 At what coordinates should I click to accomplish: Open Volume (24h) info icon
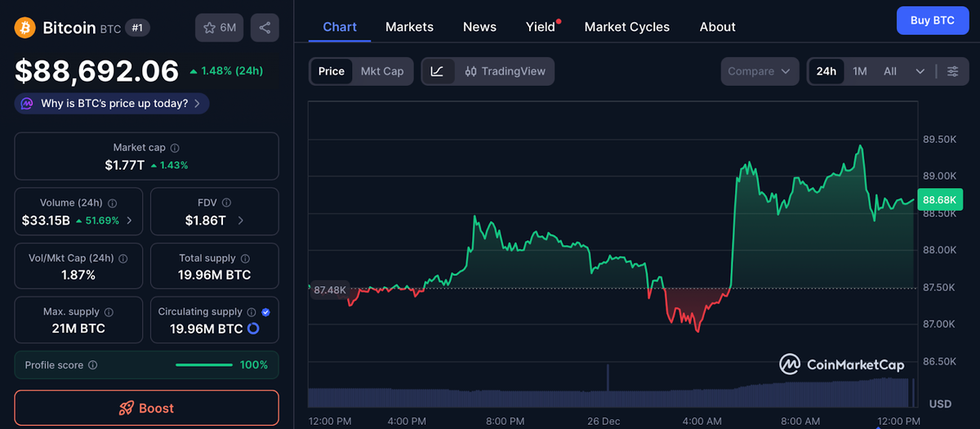click(x=113, y=203)
